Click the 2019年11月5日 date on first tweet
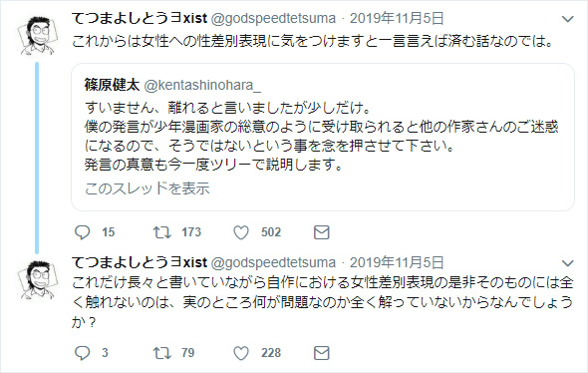This screenshot has height=373, width=588. [x=397, y=18]
